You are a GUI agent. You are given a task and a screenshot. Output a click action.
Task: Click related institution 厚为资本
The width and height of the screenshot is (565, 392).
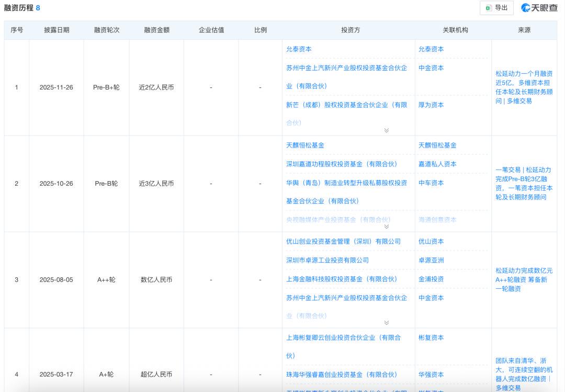coord(431,105)
